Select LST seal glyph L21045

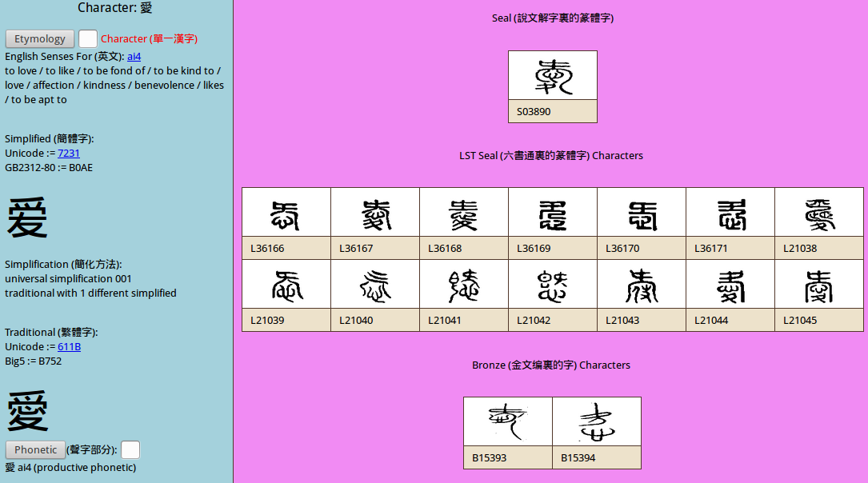tap(818, 285)
